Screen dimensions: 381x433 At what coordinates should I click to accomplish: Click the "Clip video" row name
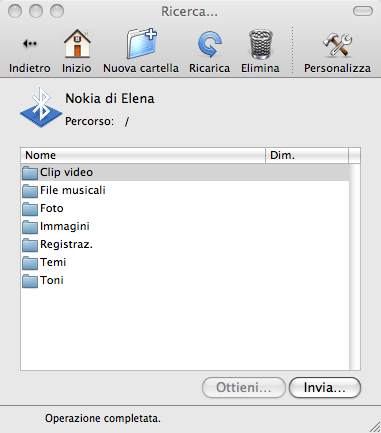pos(66,172)
